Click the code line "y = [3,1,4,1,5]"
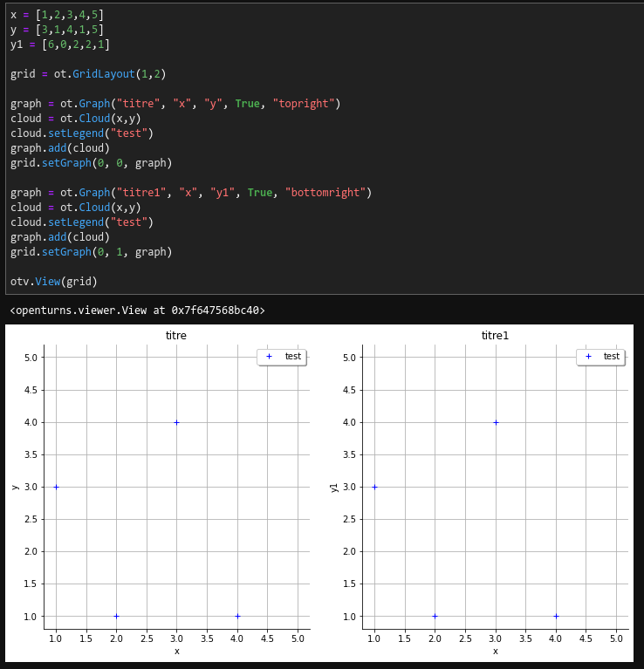 tap(57, 30)
